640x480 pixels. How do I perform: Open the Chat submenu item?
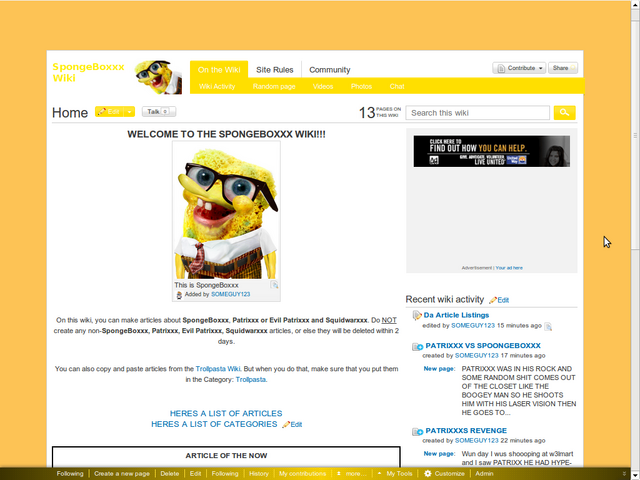(x=397, y=87)
